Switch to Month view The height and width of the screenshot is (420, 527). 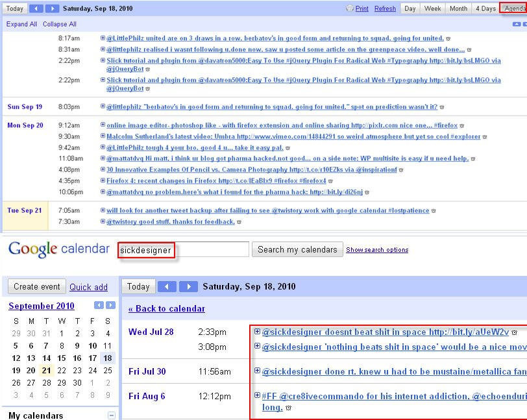458,8
